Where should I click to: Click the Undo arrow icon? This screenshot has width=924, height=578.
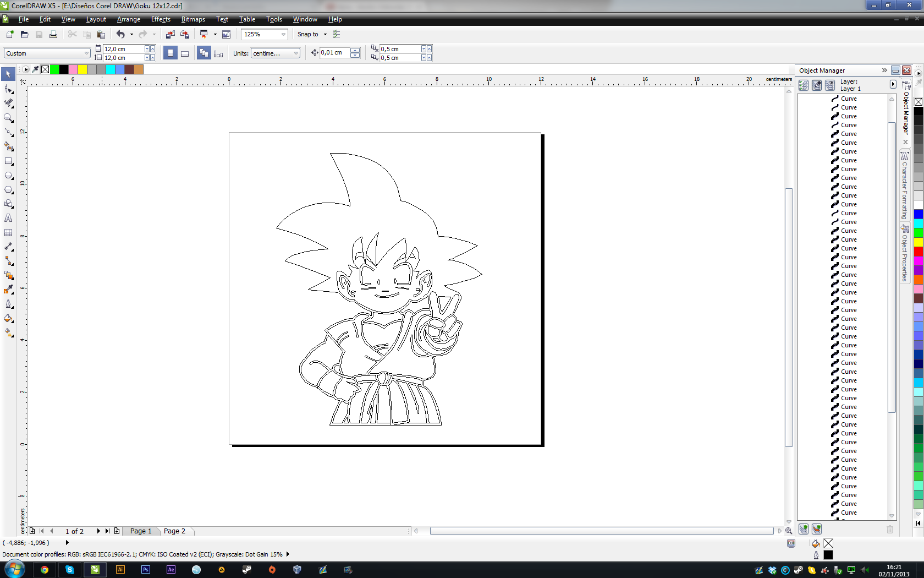coord(120,34)
